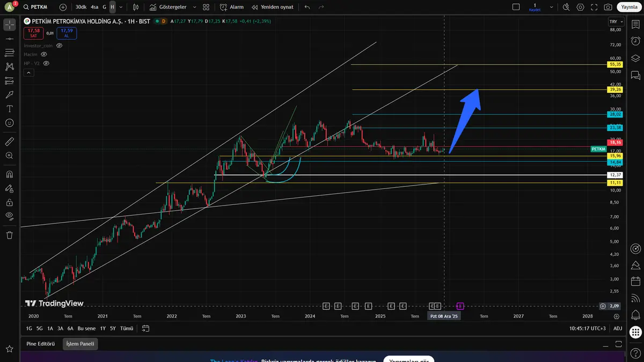Toggle visibility of Hacim indicator
The image size is (644, 362).
pyautogui.click(x=44, y=54)
